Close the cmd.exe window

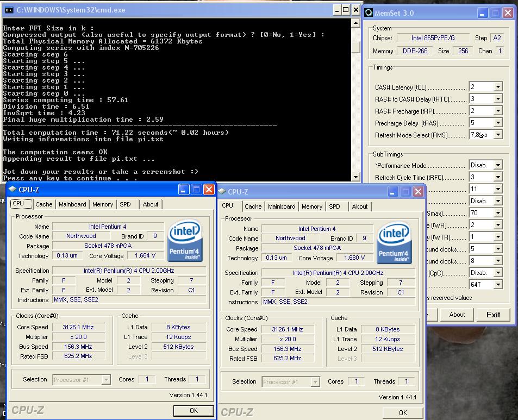(355, 10)
